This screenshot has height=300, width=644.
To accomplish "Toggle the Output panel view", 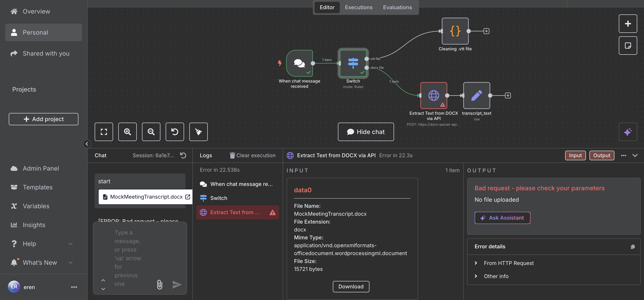I will 601,155.
